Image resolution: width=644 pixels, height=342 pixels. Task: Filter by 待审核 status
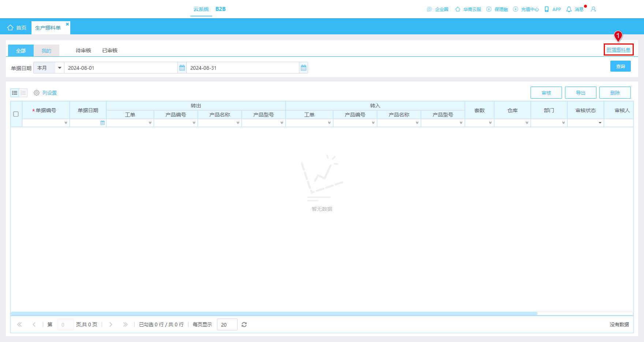point(83,50)
